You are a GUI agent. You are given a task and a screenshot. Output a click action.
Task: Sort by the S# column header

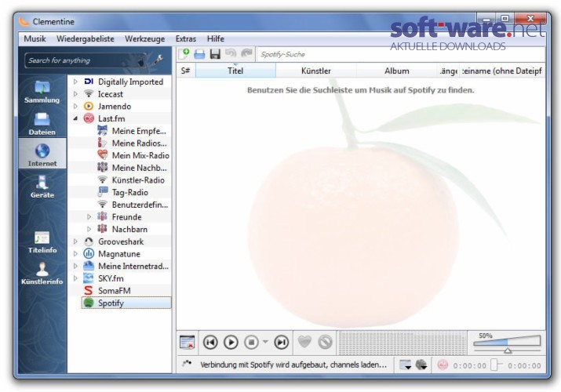(x=185, y=71)
